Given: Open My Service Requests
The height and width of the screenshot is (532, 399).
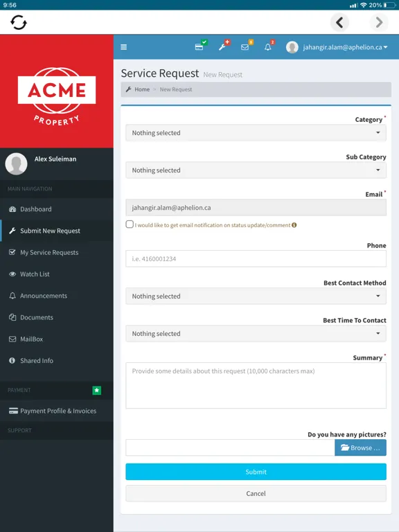Looking at the screenshot, I should click(57, 252).
